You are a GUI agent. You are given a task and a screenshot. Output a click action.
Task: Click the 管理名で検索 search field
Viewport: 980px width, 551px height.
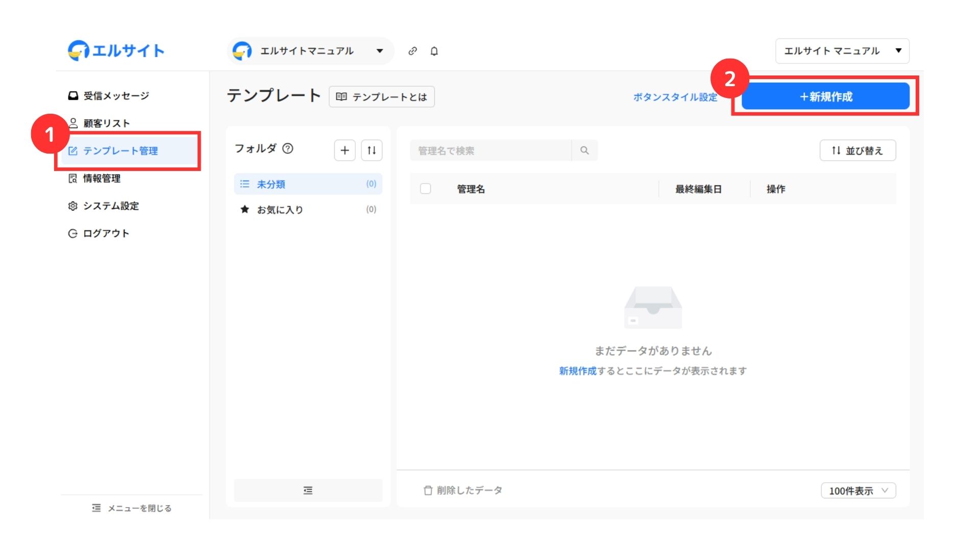click(490, 151)
